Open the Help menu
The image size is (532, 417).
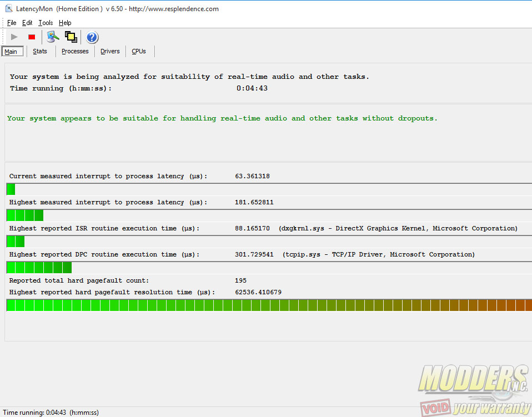coord(65,23)
